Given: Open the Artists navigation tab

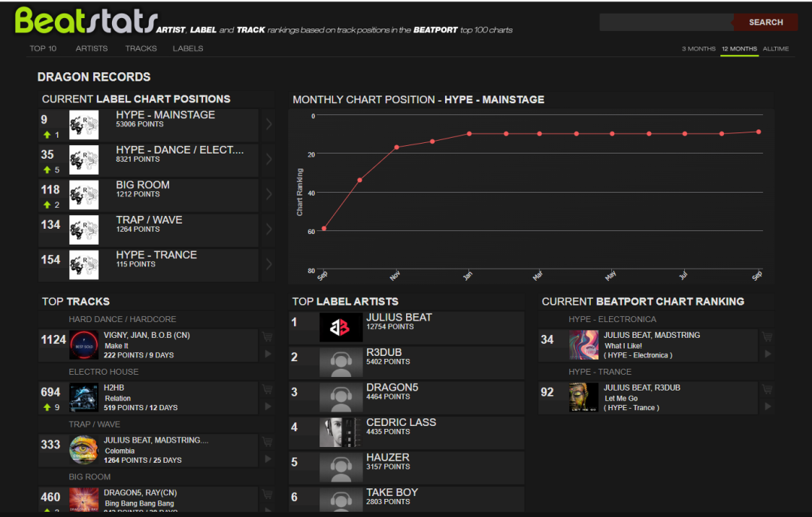Looking at the screenshot, I should [x=92, y=49].
